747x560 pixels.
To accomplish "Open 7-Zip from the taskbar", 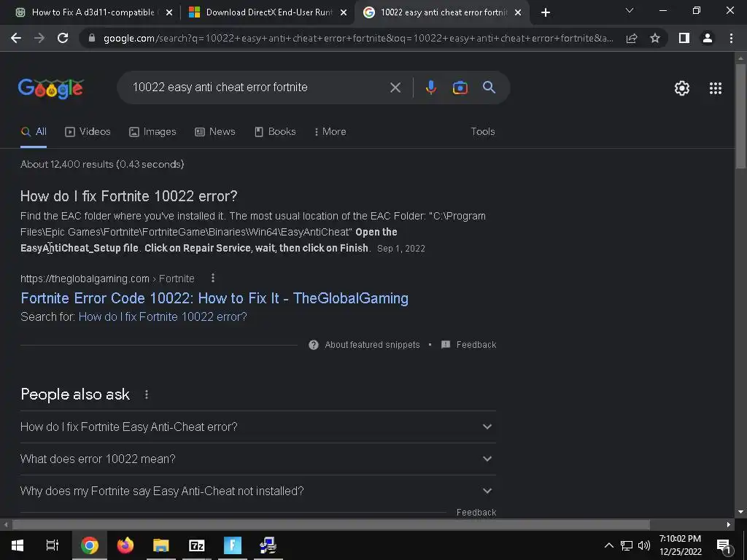I will tap(197, 545).
